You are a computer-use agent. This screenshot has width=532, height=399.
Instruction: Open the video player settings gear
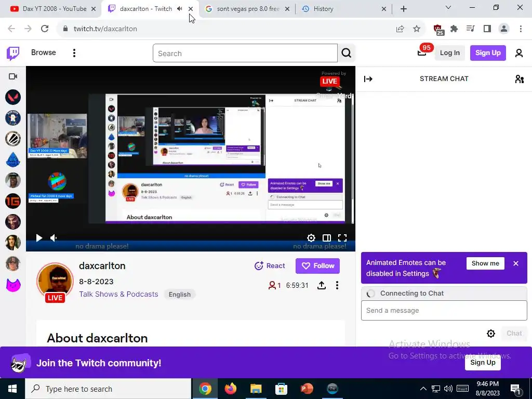pos(311,238)
